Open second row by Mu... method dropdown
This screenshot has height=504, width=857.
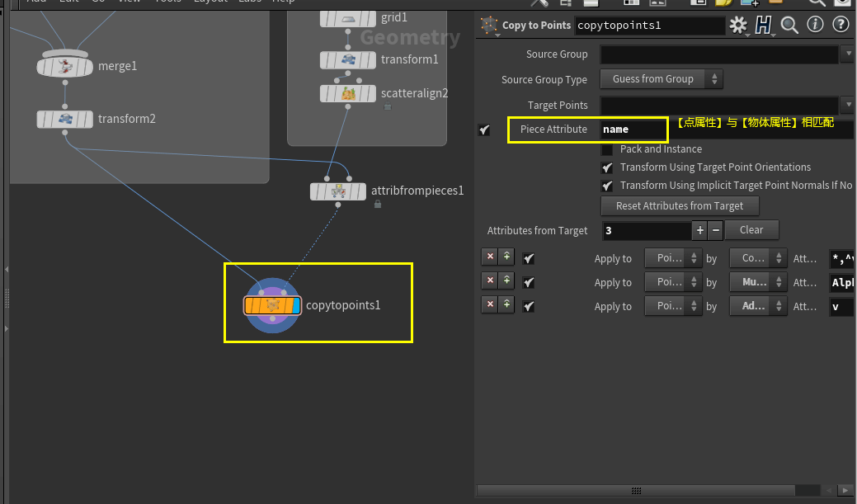click(x=758, y=282)
